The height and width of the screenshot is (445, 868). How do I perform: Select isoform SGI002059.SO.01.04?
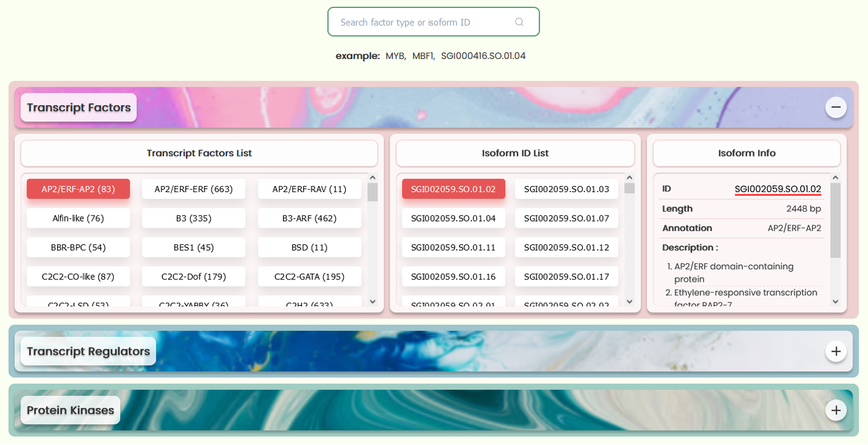click(454, 218)
